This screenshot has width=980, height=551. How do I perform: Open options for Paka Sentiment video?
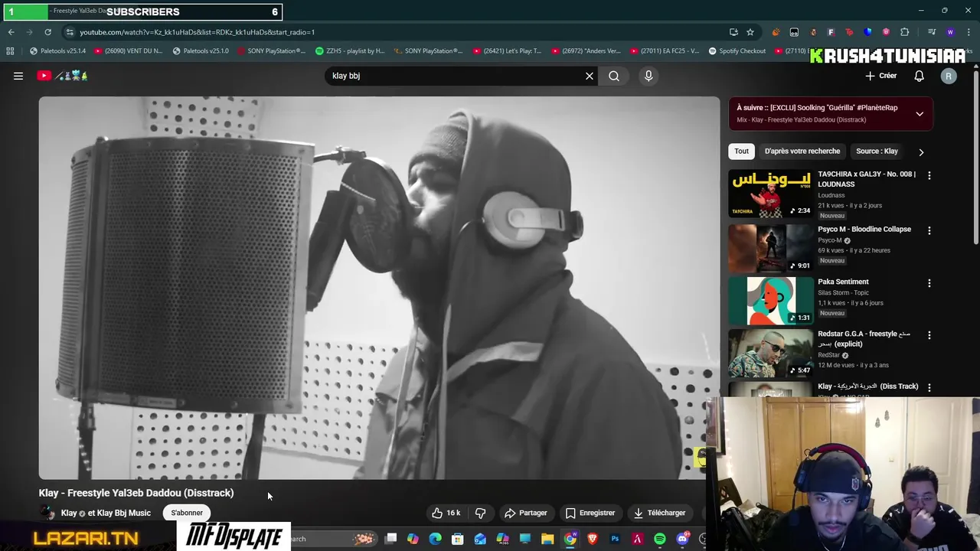pyautogui.click(x=929, y=283)
